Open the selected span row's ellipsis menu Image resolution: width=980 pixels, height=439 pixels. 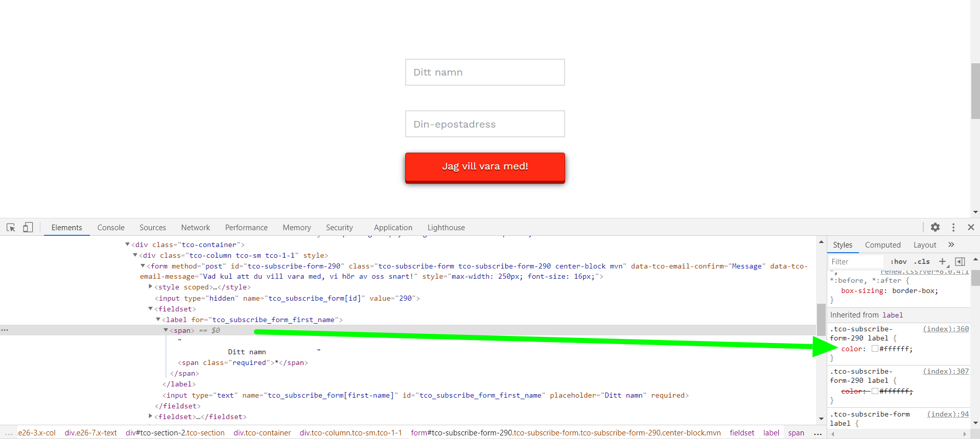(5, 330)
